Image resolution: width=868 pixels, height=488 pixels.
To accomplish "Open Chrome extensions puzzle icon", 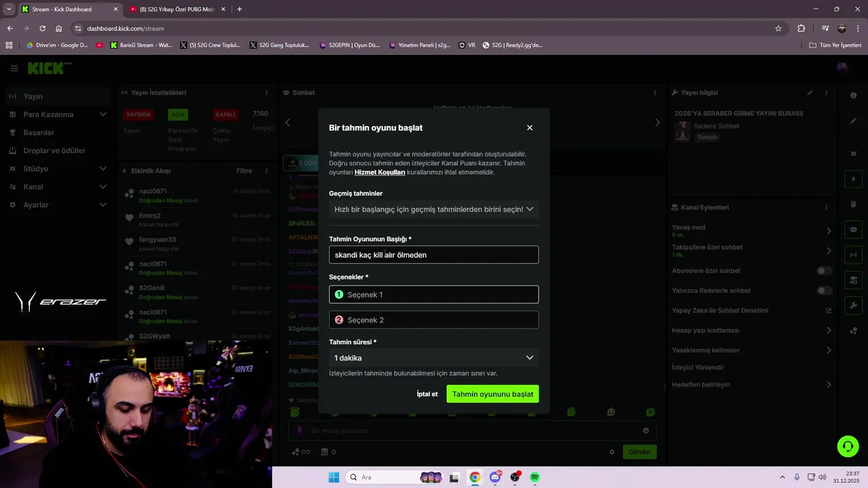I will (x=802, y=28).
